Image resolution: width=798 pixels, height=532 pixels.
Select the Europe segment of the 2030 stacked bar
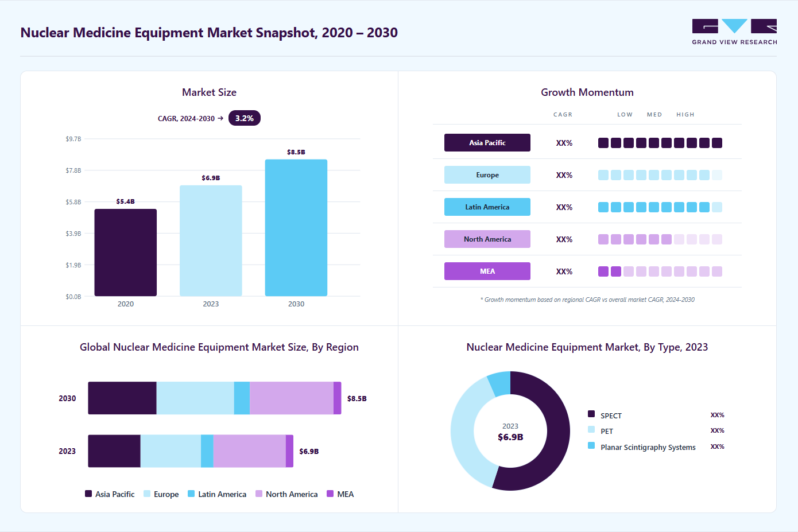pyautogui.click(x=195, y=398)
